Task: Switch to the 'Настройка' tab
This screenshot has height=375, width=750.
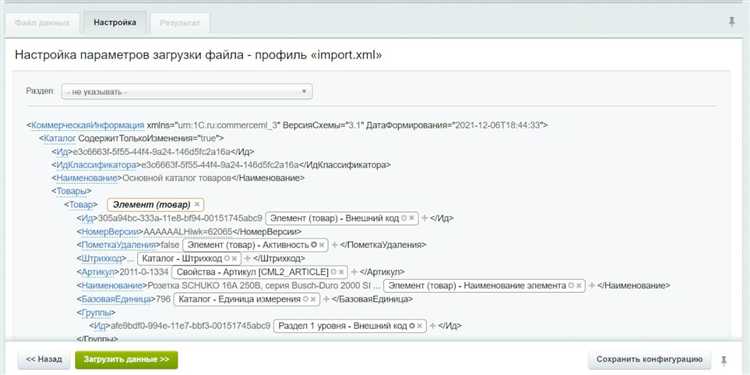Action: point(115,22)
